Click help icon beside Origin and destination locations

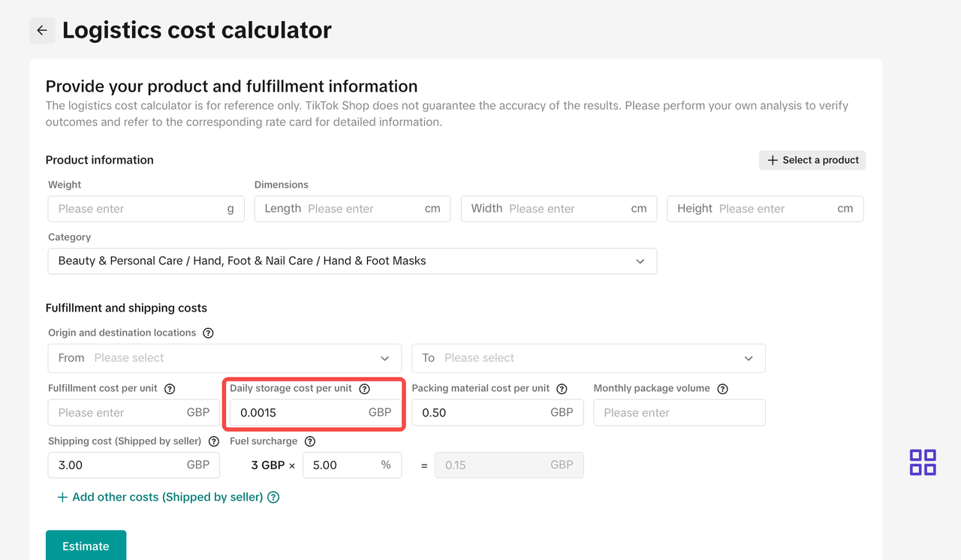pyautogui.click(x=209, y=333)
